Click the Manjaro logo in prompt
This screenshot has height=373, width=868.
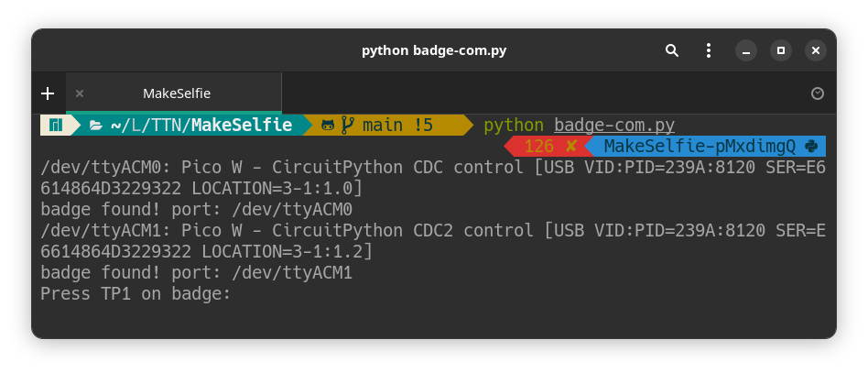pos(55,125)
